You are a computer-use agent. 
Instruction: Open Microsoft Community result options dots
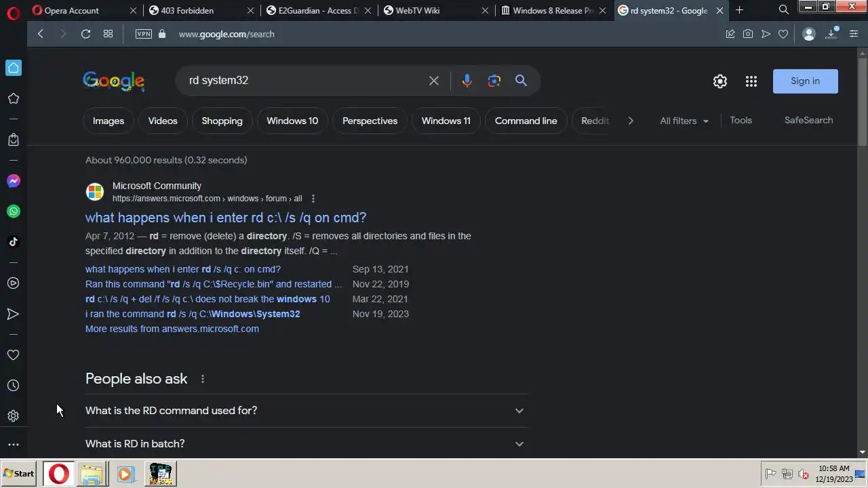tap(313, 199)
